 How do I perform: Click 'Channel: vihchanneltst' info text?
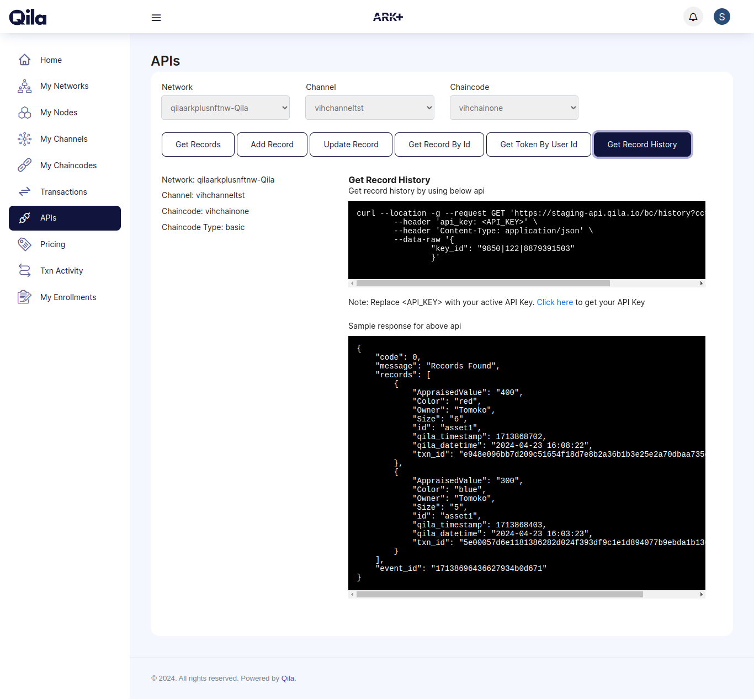[203, 195]
